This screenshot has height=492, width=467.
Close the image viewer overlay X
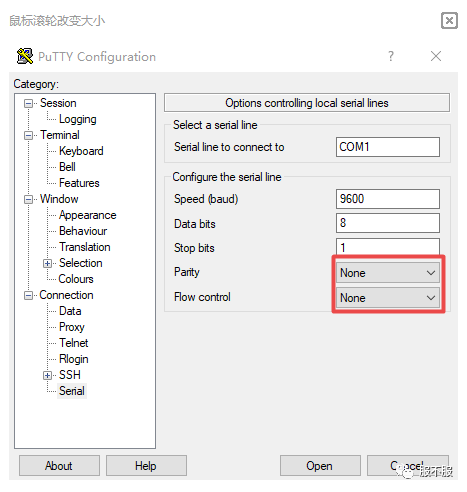449,21
